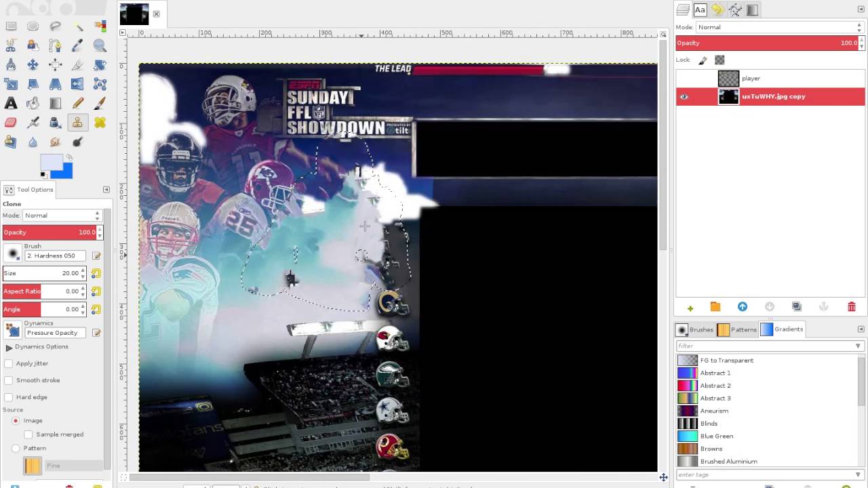Enable the Sample merged checkbox
Image resolution: width=868 pixels, height=488 pixels.
[x=28, y=434]
